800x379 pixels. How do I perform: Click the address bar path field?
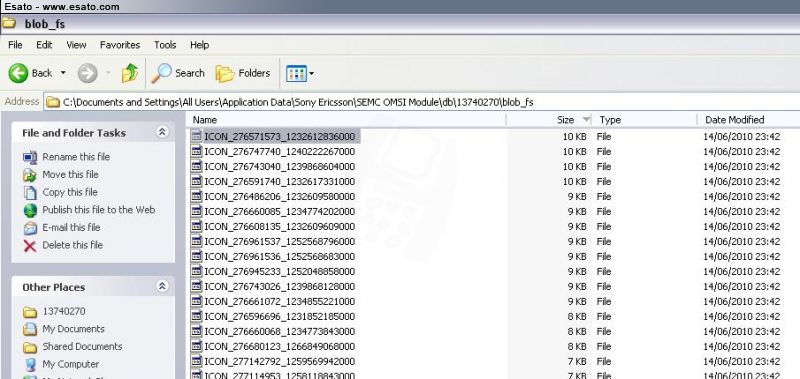(x=422, y=102)
